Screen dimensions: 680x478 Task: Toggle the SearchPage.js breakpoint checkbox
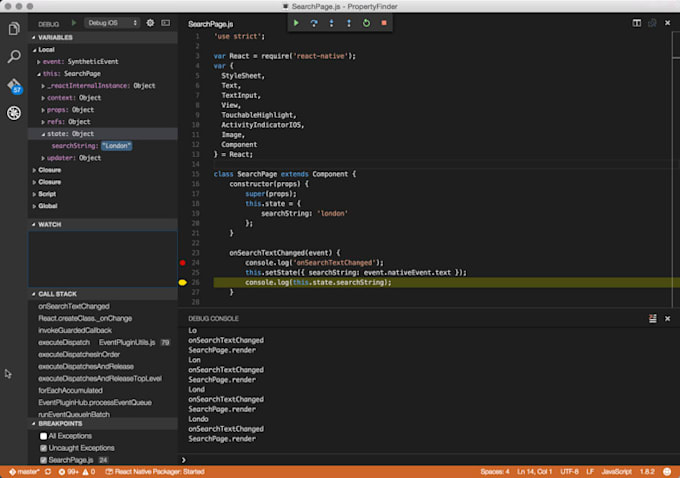pos(42,459)
